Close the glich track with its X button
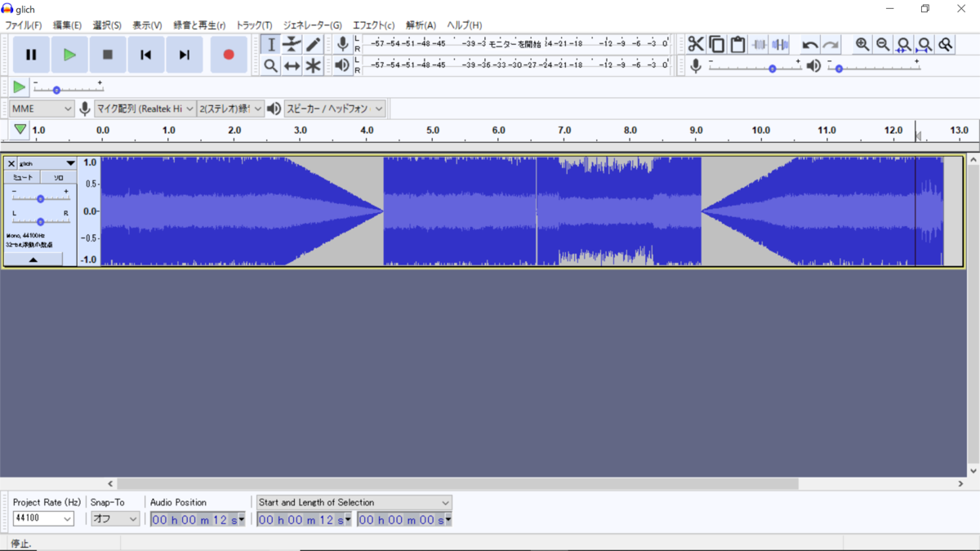980x551 pixels. pos(11,163)
